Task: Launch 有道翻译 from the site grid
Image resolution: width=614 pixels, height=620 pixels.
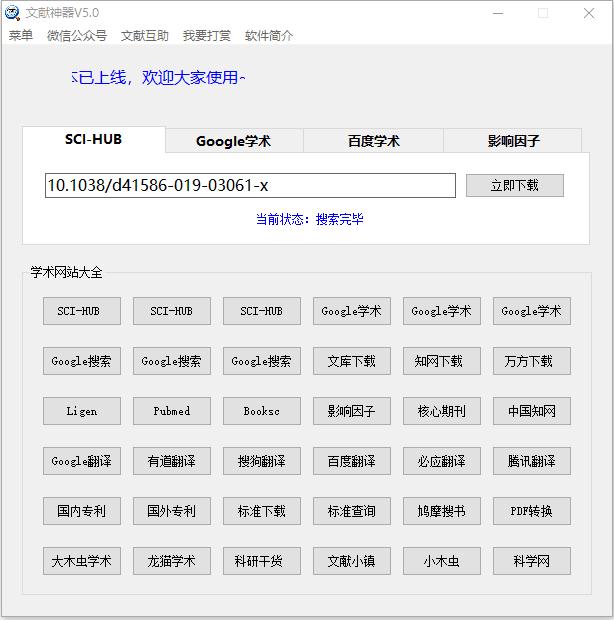Action: (x=172, y=461)
